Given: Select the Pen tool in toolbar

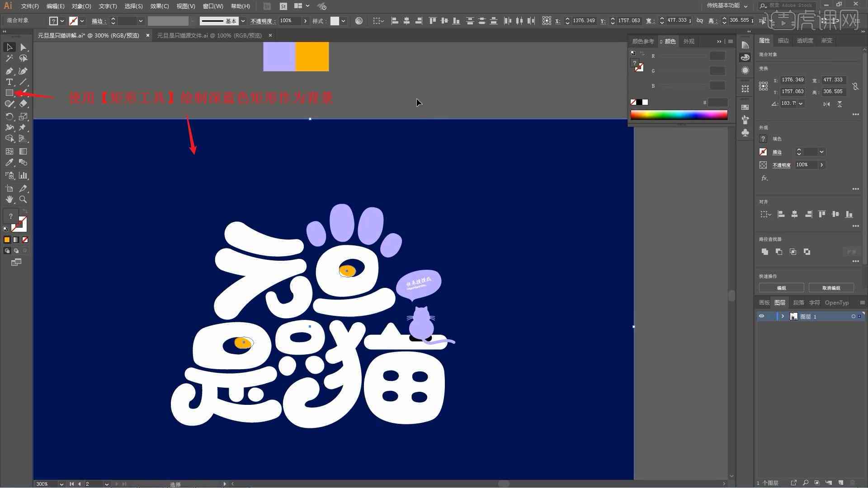Looking at the screenshot, I should point(9,70).
